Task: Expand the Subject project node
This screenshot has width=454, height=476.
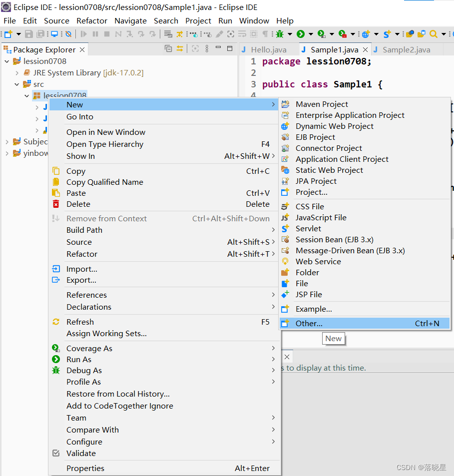Action: 6,142
